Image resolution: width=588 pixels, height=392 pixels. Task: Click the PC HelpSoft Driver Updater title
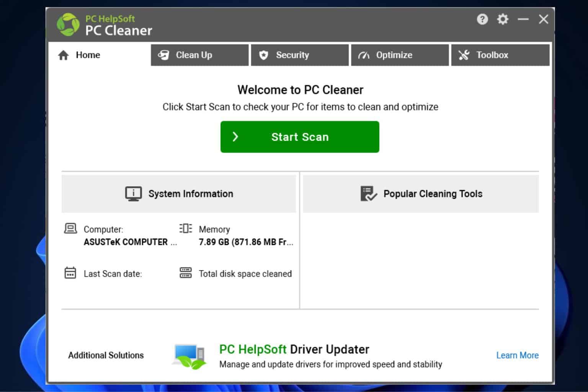coord(294,349)
